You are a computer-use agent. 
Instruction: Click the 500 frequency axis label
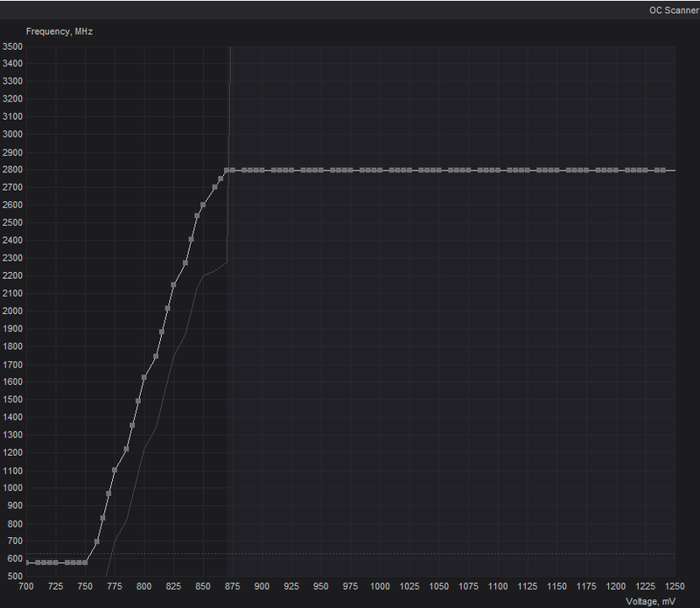pos(15,577)
